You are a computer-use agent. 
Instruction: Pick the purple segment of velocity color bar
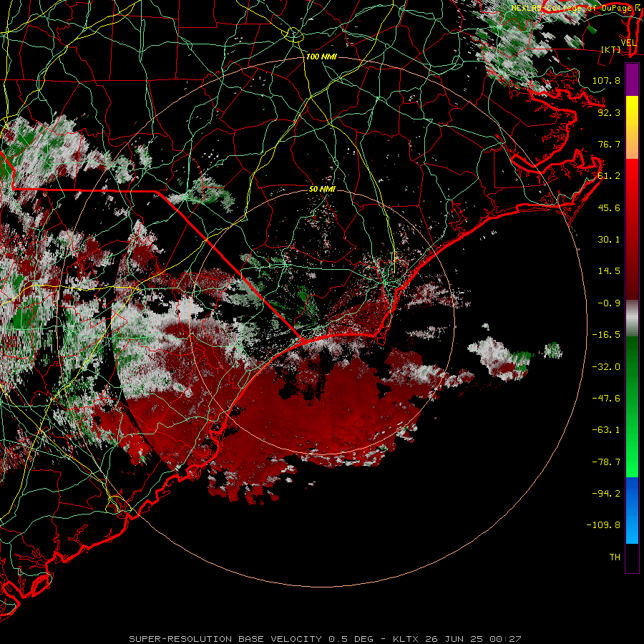[x=632, y=79]
